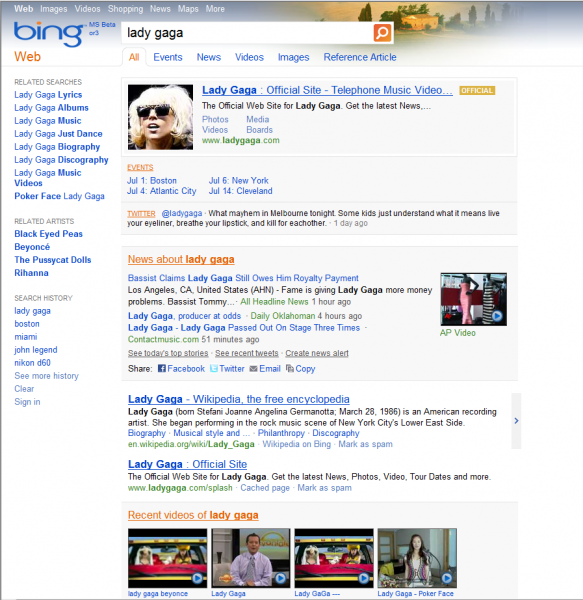583x600 pixels.
Task: Open Lady Gaga Lyrics related search
Action: click(48, 95)
